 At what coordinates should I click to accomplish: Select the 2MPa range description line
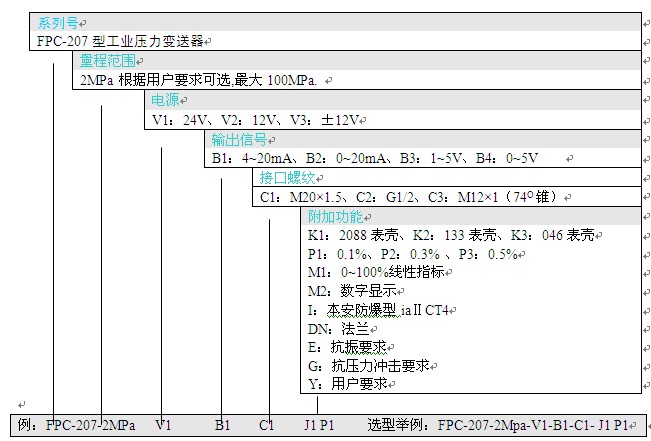tap(202, 80)
